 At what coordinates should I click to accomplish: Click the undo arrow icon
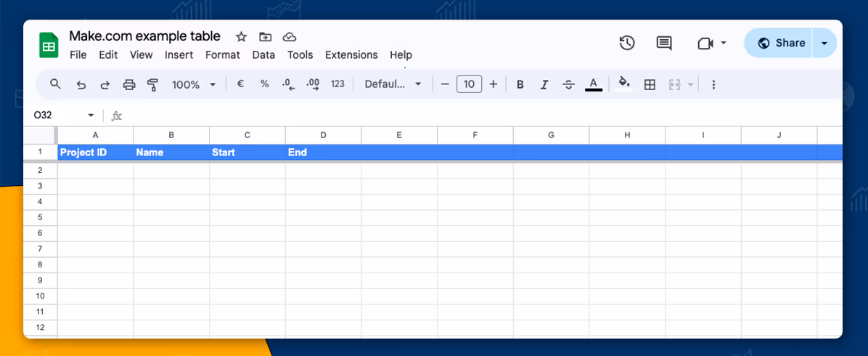coord(81,85)
